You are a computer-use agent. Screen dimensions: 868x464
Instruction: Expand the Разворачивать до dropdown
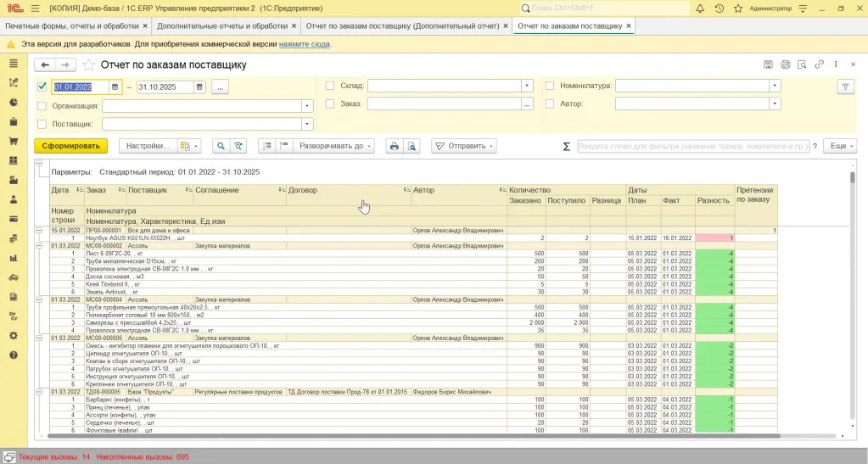333,146
